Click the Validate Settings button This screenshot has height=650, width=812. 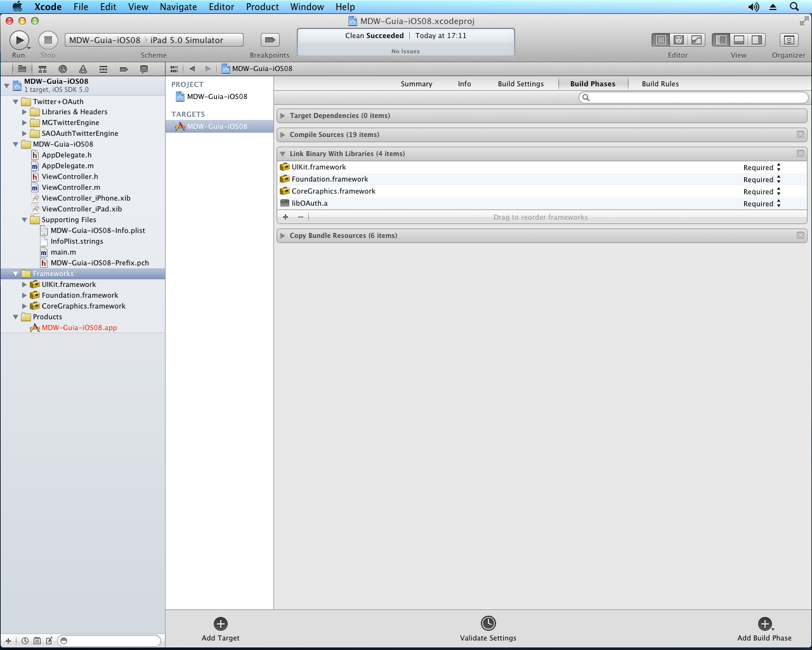point(488,630)
